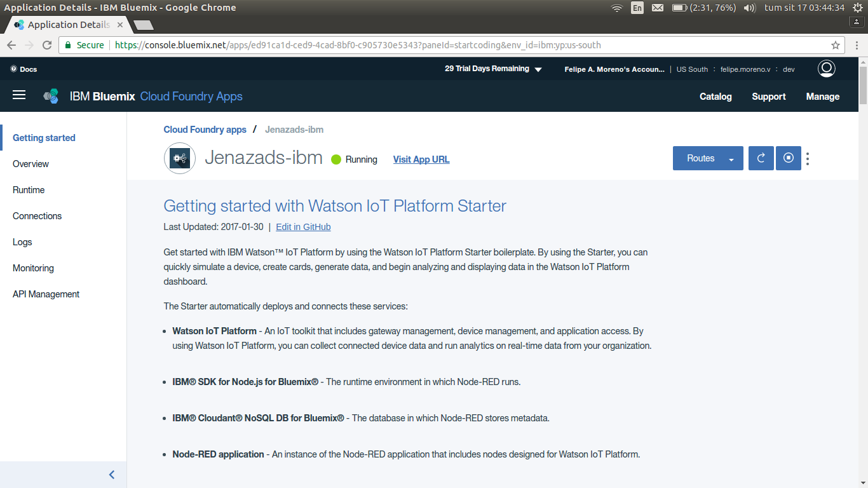Open the Connections sidebar item
Image resolution: width=868 pixels, height=488 pixels.
(x=37, y=216)
